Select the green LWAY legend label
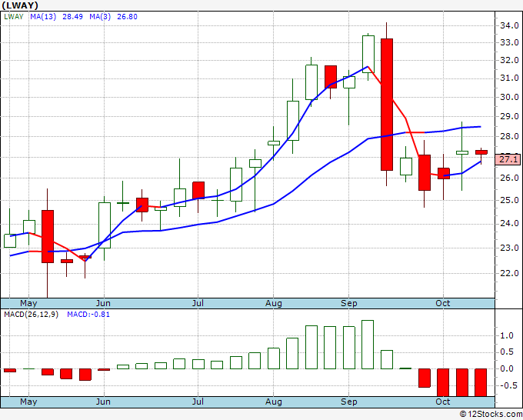The image size is (523, 420). pyautogui.click(x=14, y=17)
